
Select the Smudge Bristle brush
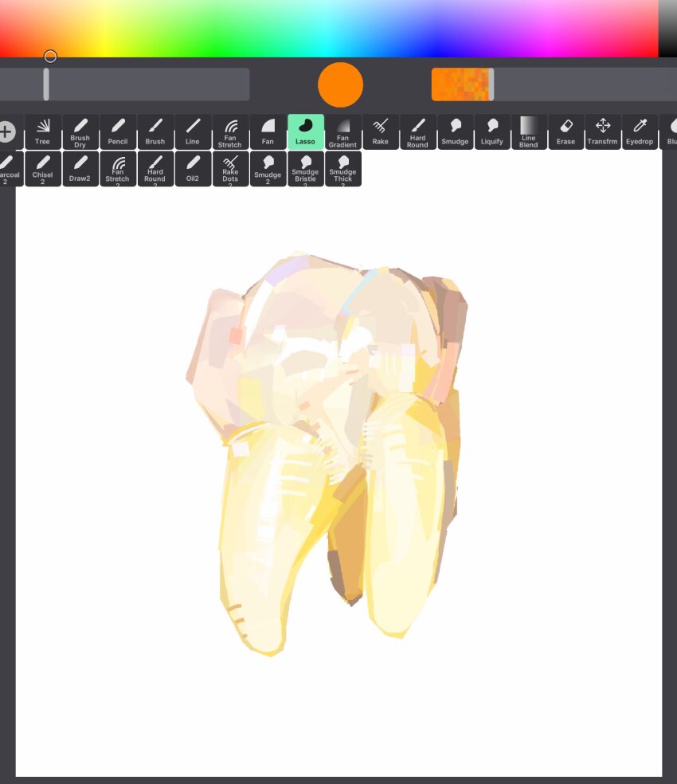(305, 169)
